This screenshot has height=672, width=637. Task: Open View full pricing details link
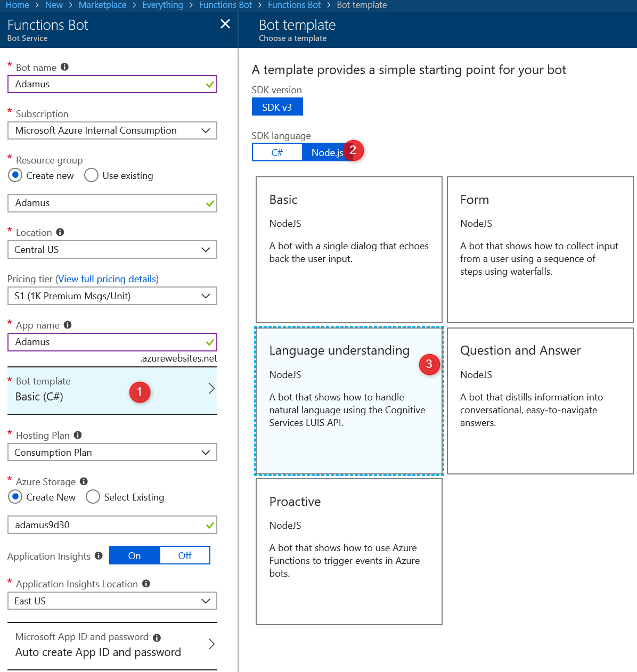point(107,279)
